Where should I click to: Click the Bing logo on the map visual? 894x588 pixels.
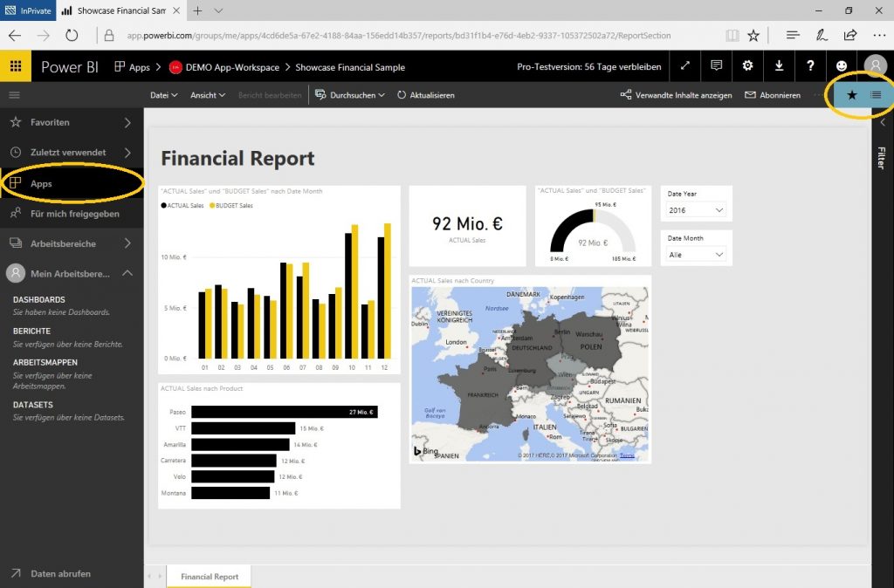point(425,450)
